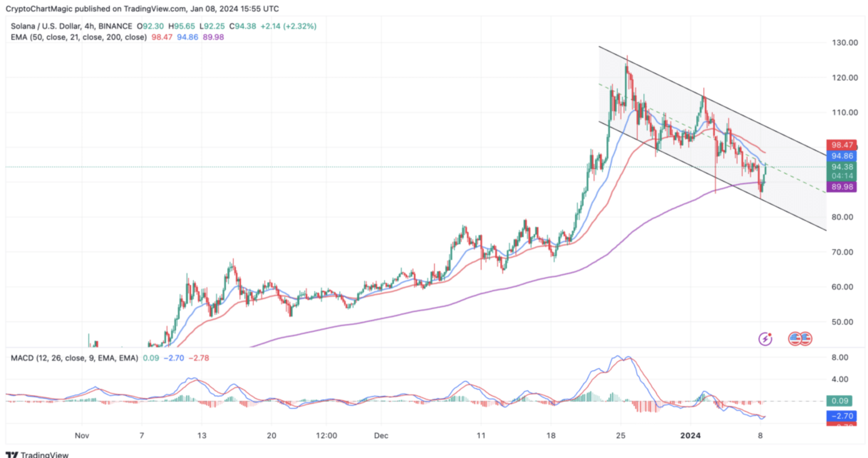
Task: Click the red 98.47 value in EMA legend
Action: coord(162,37)
